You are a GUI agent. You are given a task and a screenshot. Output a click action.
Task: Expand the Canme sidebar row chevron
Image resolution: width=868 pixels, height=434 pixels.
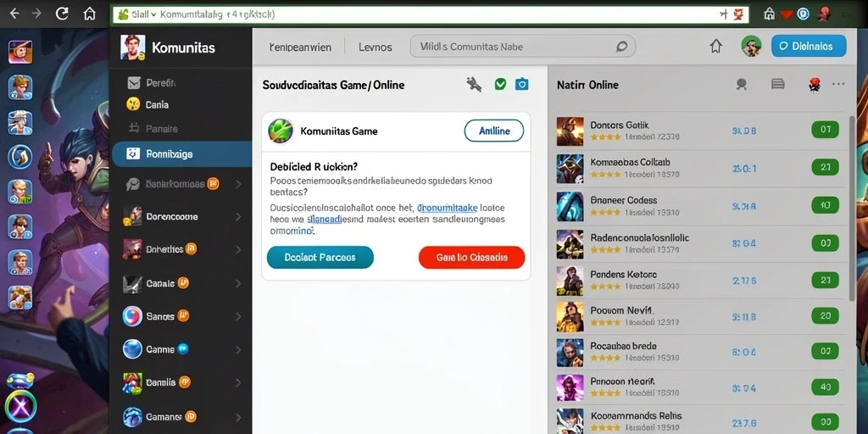click(x=238, y=350)
